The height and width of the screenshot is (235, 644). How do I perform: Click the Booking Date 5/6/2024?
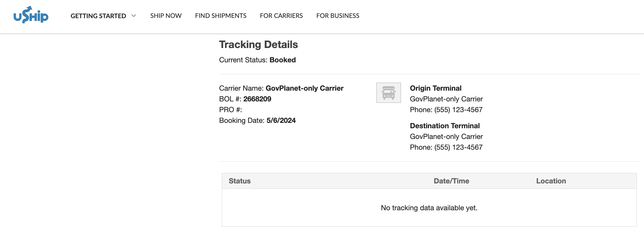click(281, 120)
